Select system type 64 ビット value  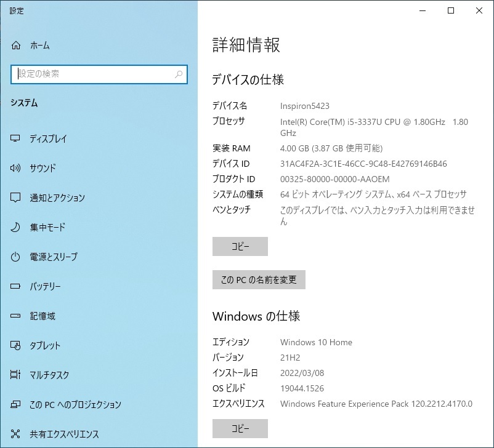click(373, 194)
